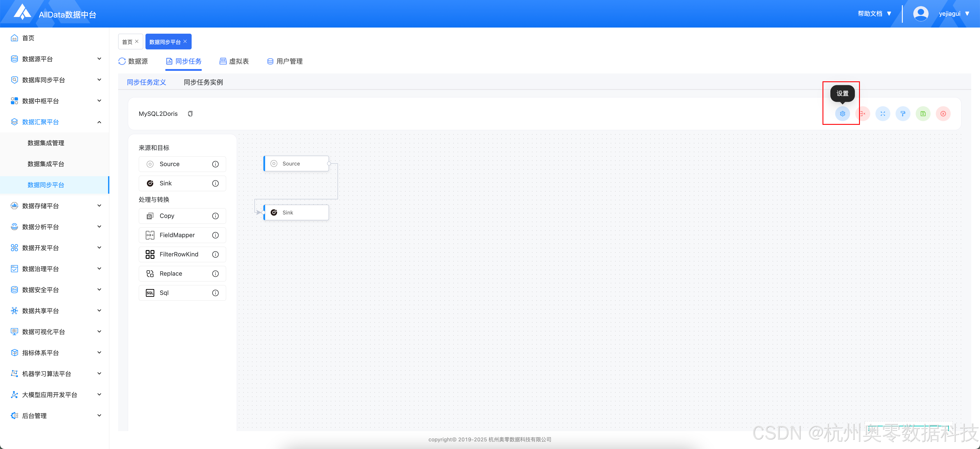The image size is (980, 449).
Task: Show info icon for the Sql component
Action: [215, 293]
